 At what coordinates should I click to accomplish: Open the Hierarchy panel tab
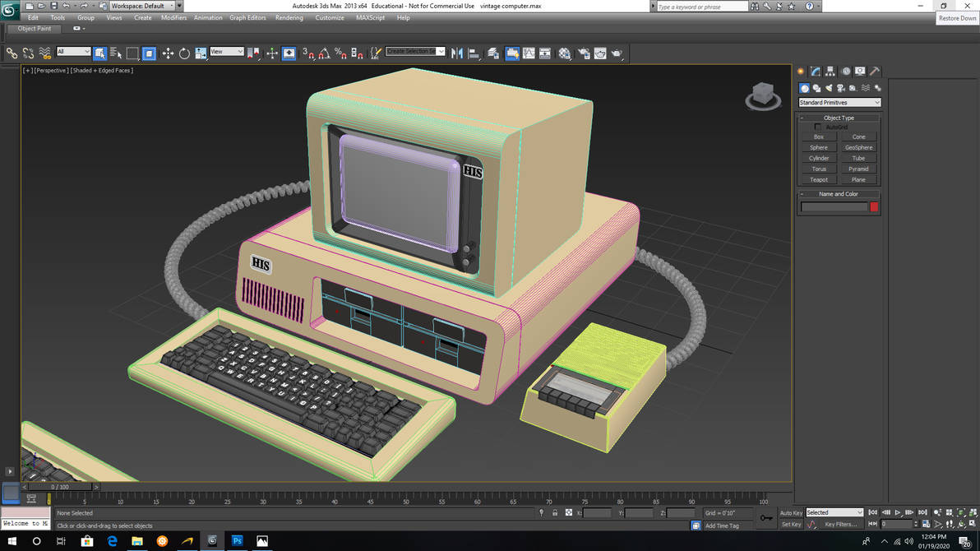[x=830, y=72]
